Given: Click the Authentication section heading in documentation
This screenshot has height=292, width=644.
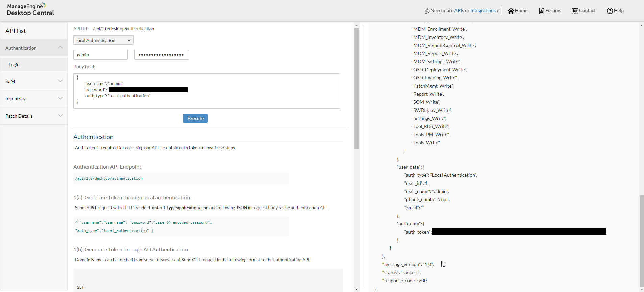Looking at the screenshot, I should 93,137.
